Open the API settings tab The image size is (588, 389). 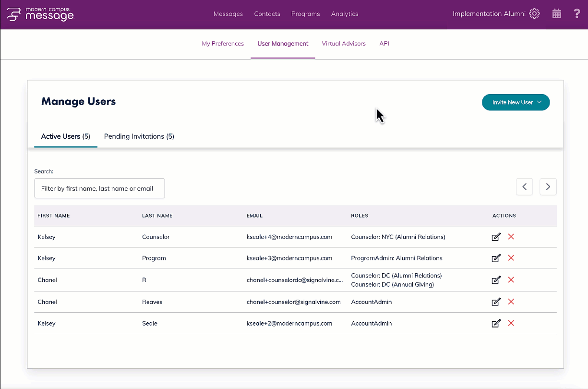click(384, 44)
